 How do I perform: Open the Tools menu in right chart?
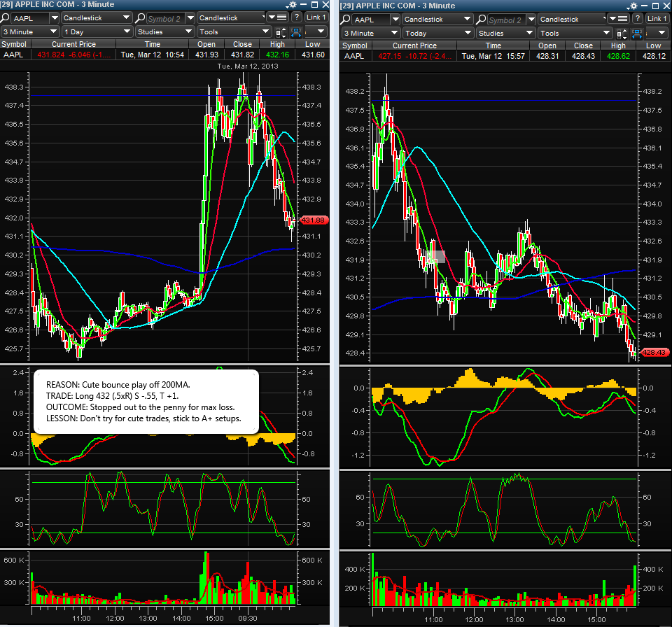click(575, 33)
